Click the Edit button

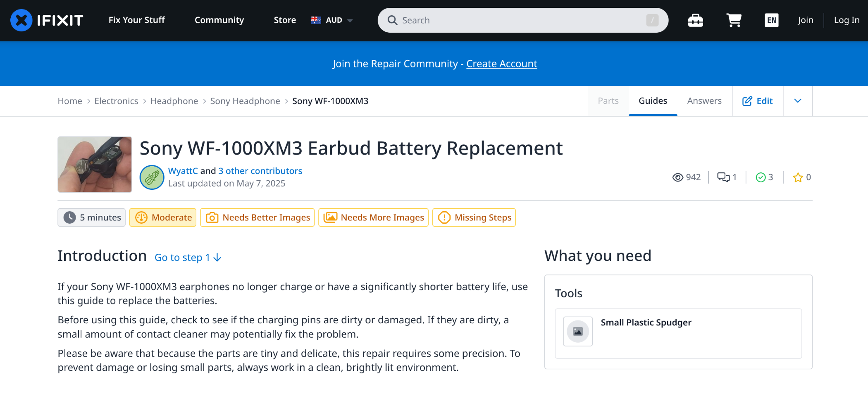point(757,101)
